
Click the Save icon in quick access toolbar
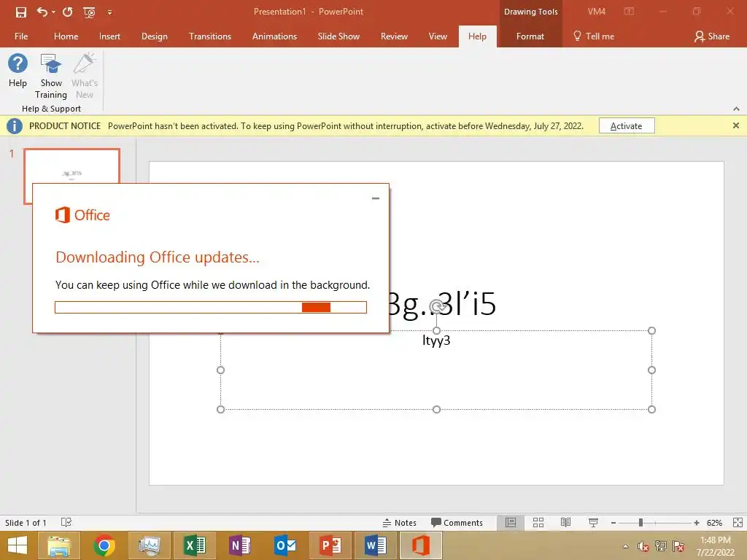pos(21,12)
